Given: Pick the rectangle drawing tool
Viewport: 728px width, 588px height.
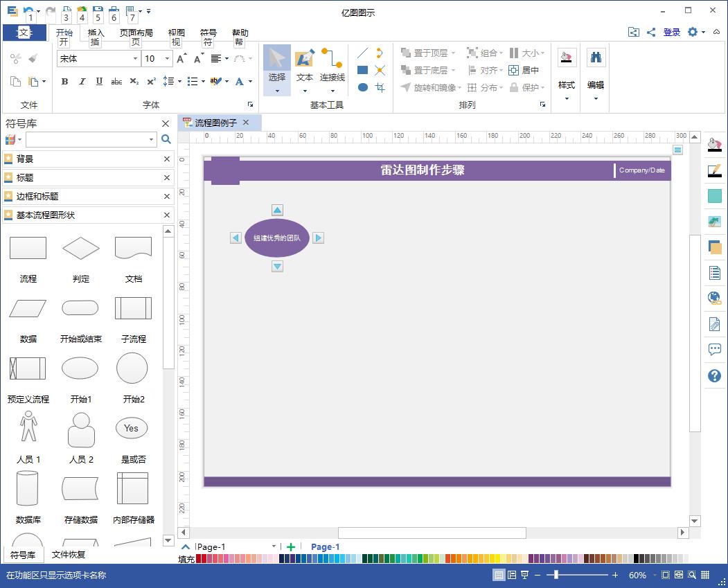Looking at the screenshot, I should [362, 70].
